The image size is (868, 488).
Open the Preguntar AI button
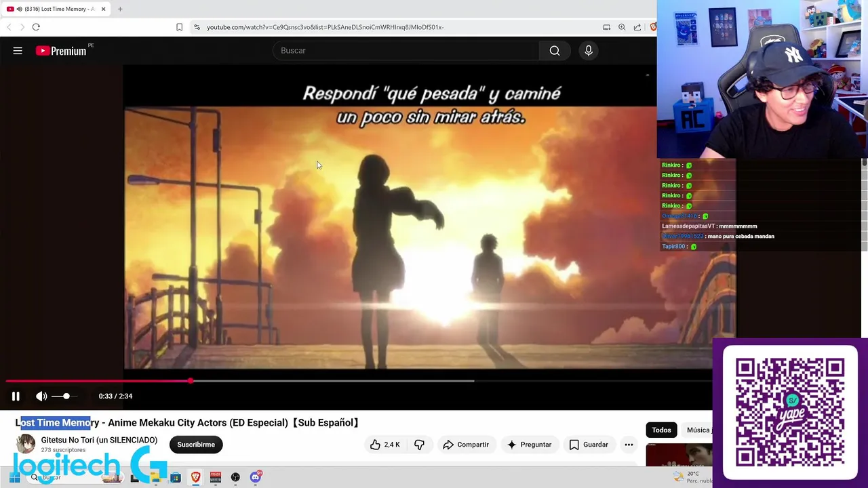point(529,445)
